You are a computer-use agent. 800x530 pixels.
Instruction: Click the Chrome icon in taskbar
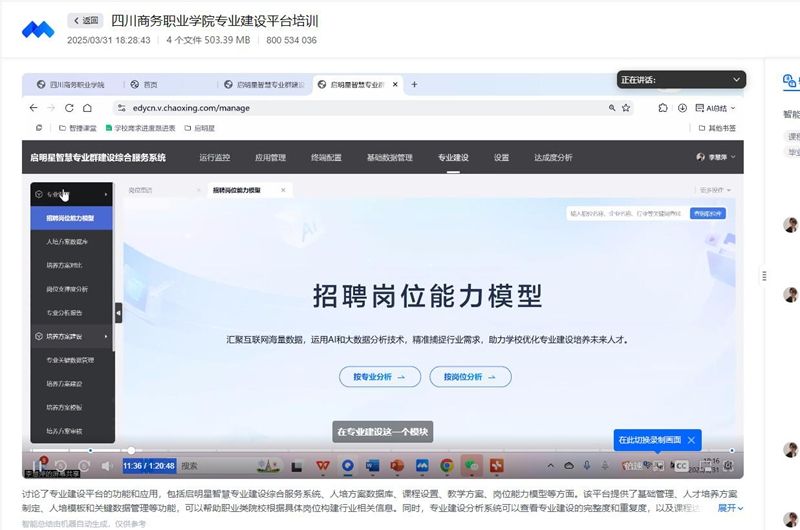pyautogui.click(x=446, y=465)
